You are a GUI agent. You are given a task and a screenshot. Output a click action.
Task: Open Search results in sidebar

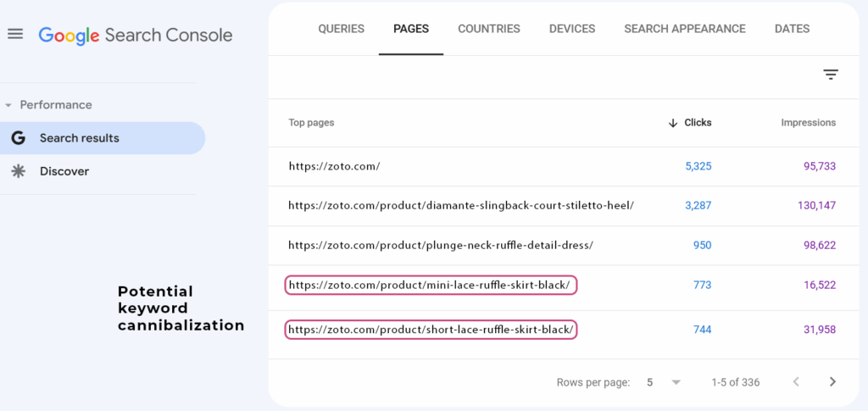[x=103, y=138]
